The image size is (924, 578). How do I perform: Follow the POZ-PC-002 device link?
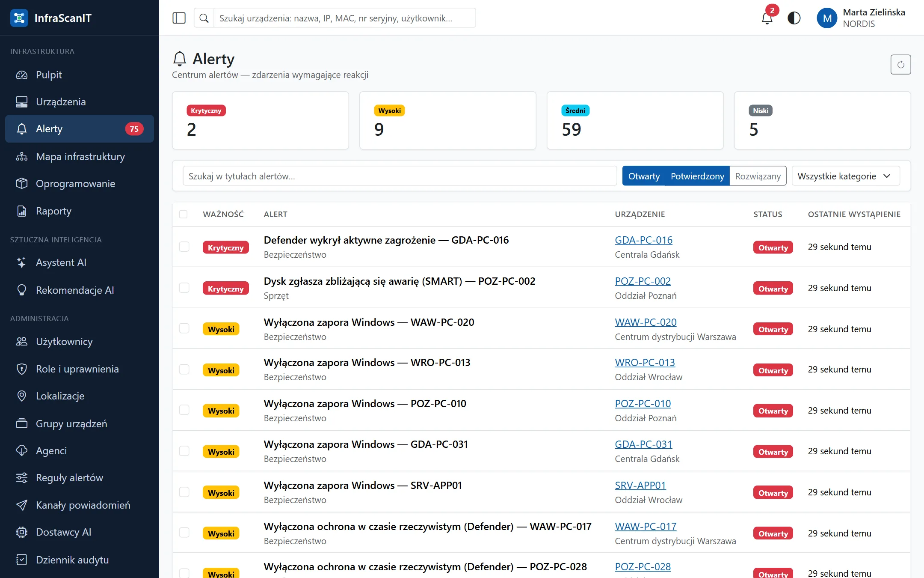tap(643, 281)
